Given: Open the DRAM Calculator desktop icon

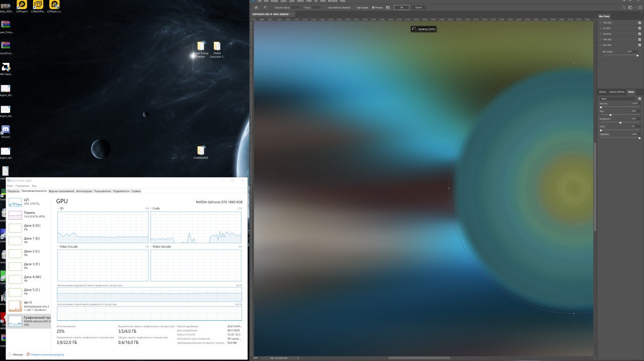Looking at the screenshot, I should pos(217,49).
